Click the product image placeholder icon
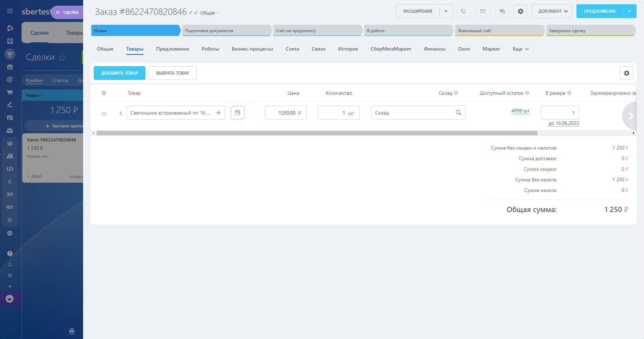 237,113
